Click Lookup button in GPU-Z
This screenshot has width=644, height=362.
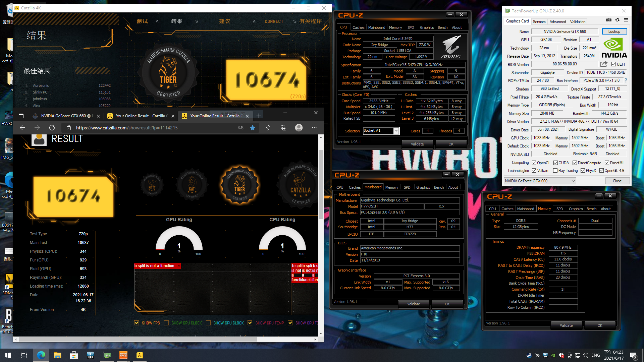coord(614,32)
